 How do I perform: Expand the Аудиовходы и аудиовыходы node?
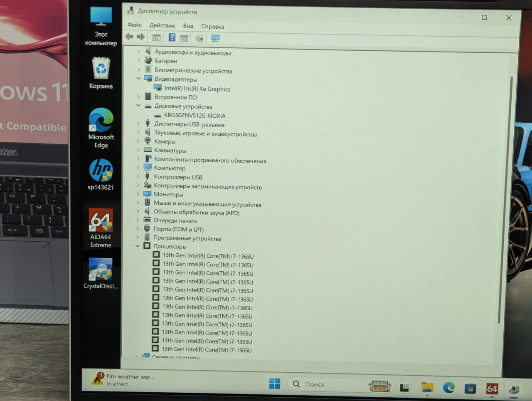pyautogui.click(x=139, y=52)
